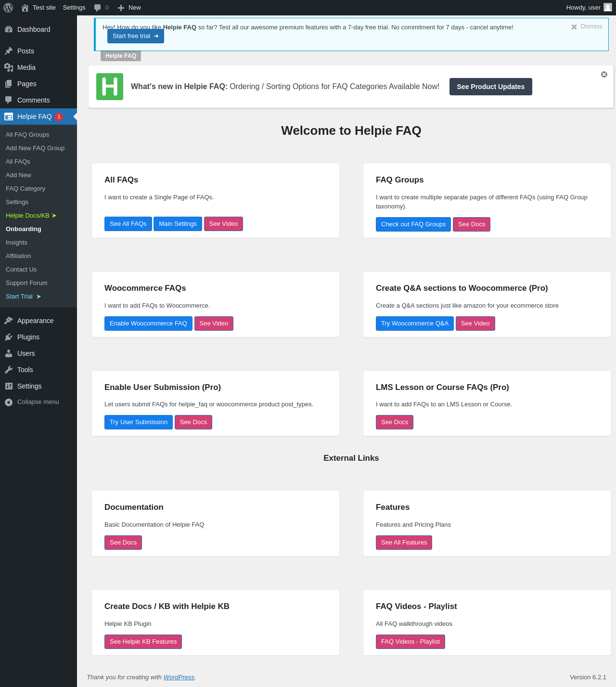This screenshot has width=616, height=687.
Task: Click the Media icon in sidebar
Action: click(9, 67)
